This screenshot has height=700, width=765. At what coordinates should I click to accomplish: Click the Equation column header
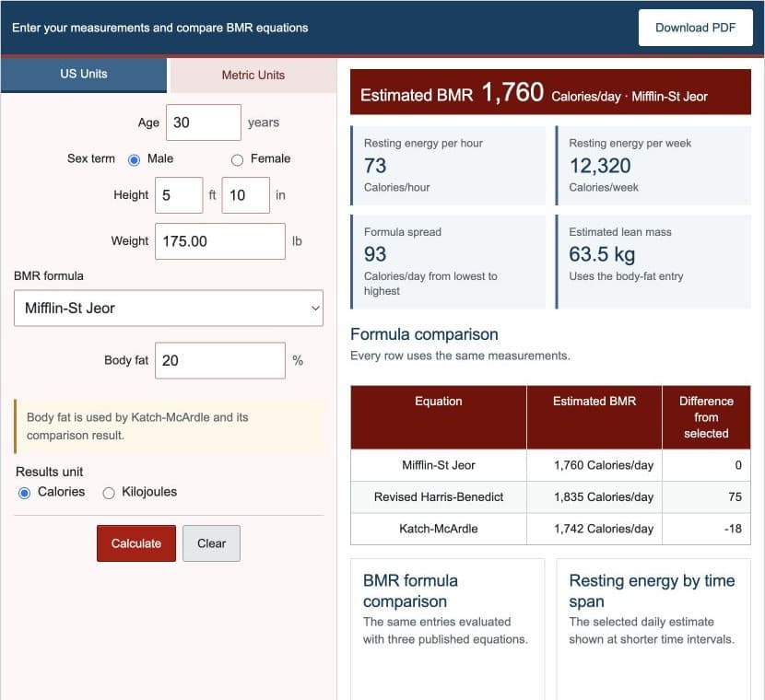439,417
